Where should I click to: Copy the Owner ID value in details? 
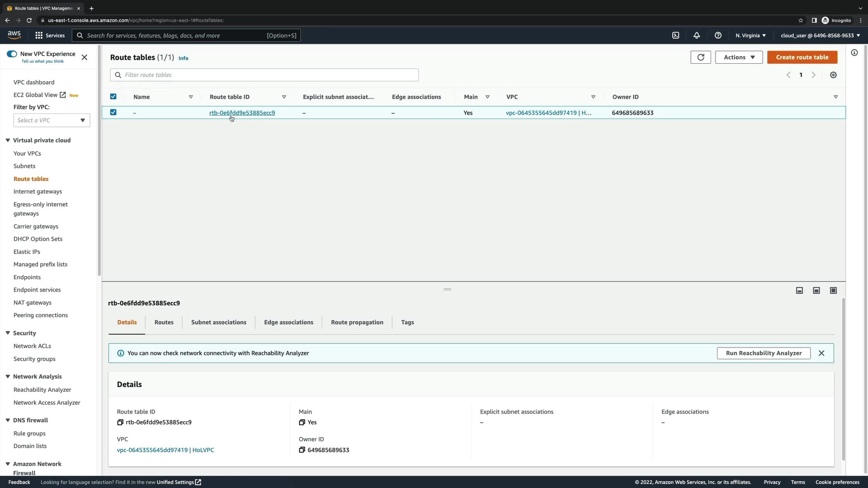click(x=302, y=450)
